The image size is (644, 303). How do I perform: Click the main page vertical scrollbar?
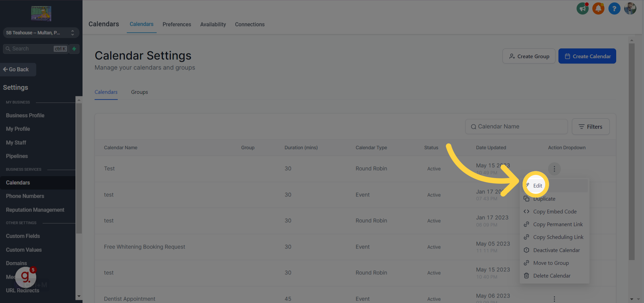[x=632, y=151]
